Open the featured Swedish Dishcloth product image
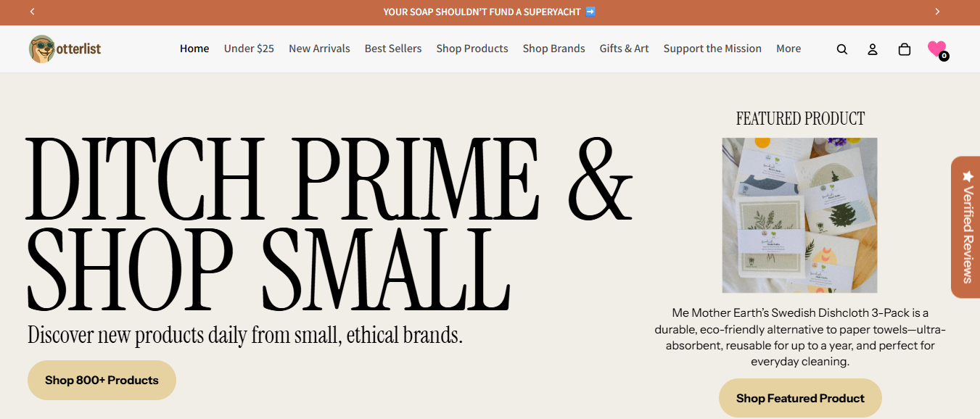This screenshot has height=419, width=980. point(799,215)
